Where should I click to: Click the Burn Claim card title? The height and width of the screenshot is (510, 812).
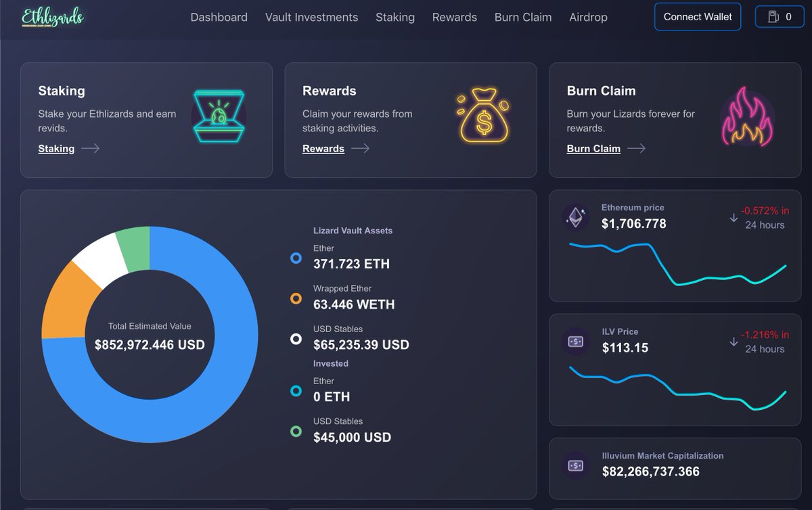click(601, 91)
